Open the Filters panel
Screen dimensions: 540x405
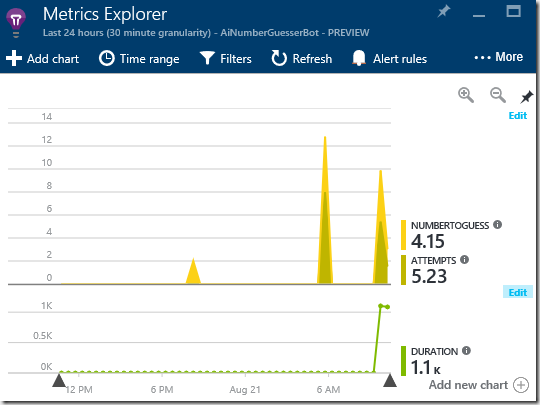(x=226, y=59)
